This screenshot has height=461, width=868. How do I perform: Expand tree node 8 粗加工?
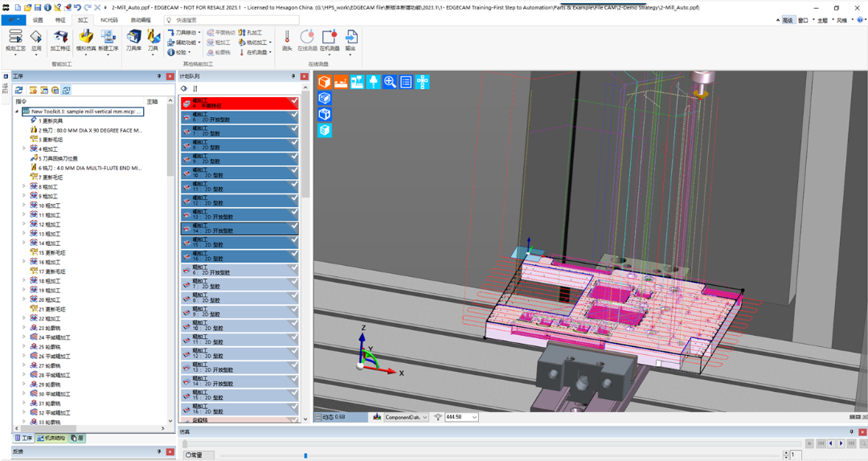[24, 186]
